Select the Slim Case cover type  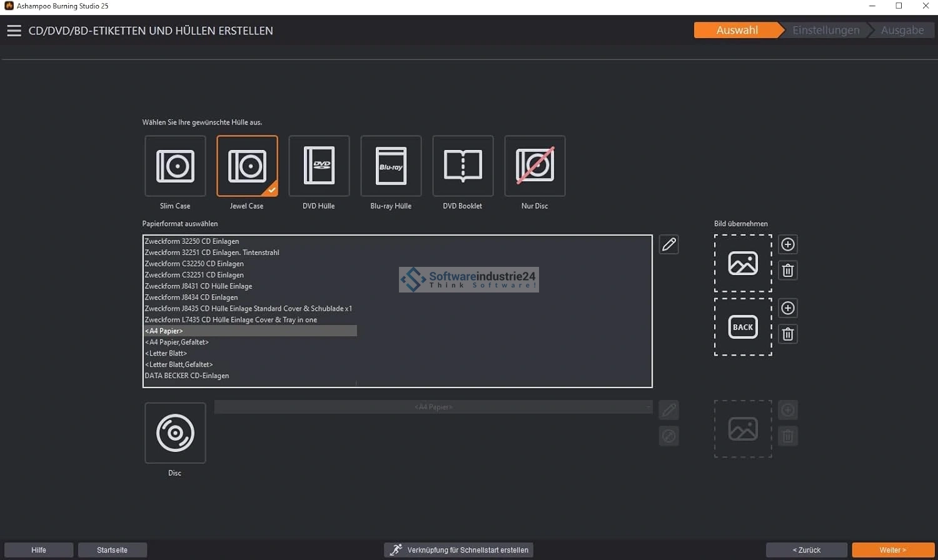point(175,166)
